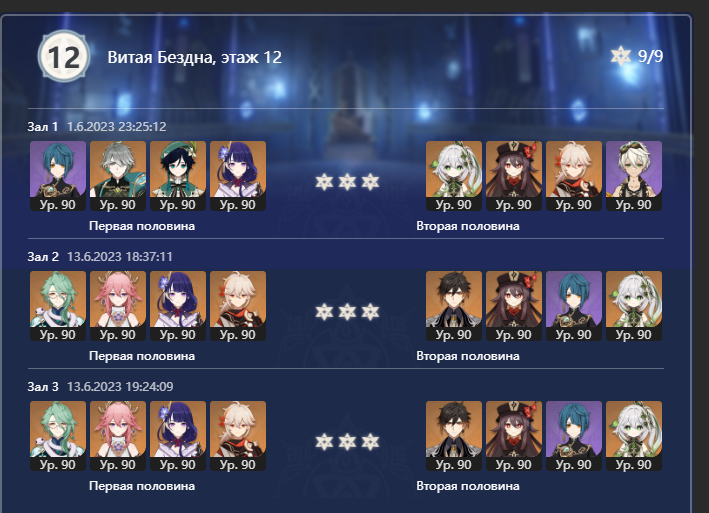Screen dimensions: 709x513
Task: Click Zhongli's portrait in Зал 2 second half
Action: click(454, 306)
